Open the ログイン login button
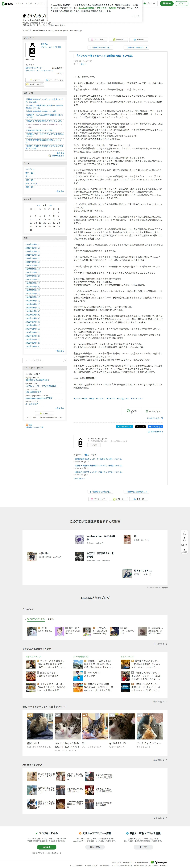This screenshot has height=868, width=190. coord(181,3)
